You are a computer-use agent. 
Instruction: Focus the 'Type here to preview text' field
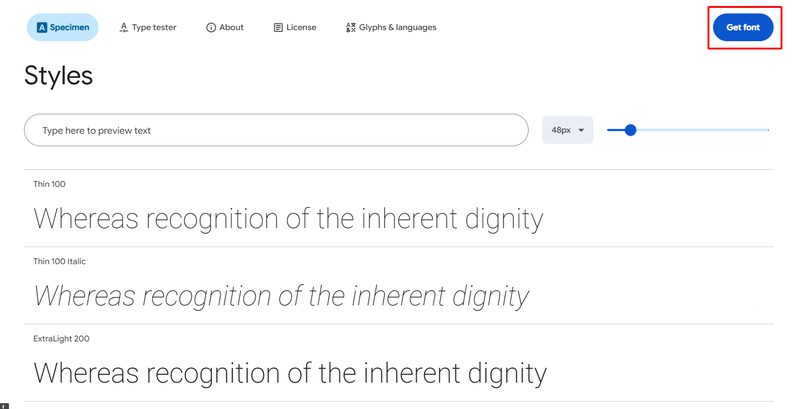[276, 130]
